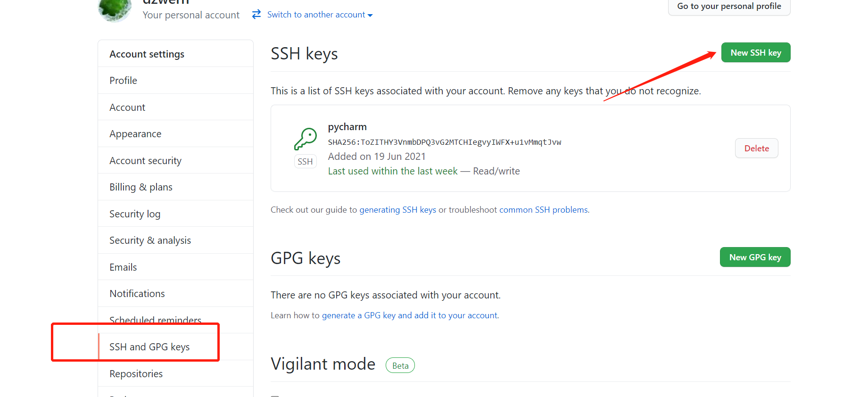Click the New GPG key button
The image size is (868, 397).
pyautogui.click(x=755, y=257)
